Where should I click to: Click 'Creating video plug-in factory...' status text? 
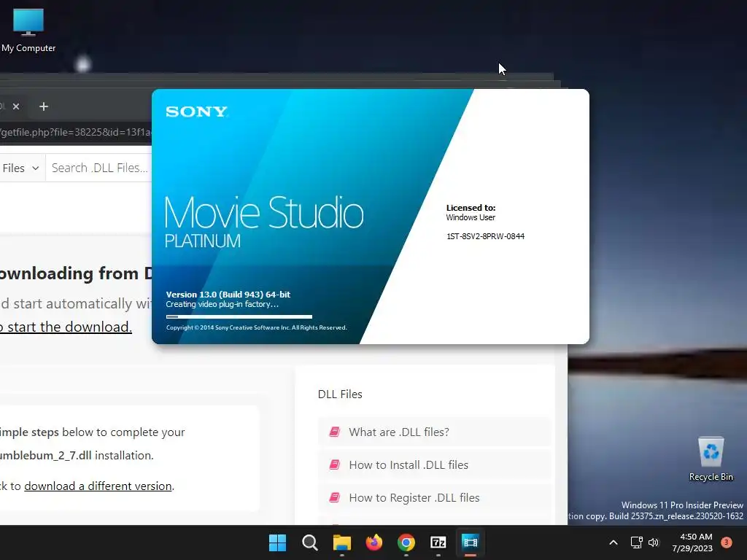[222, 304]
